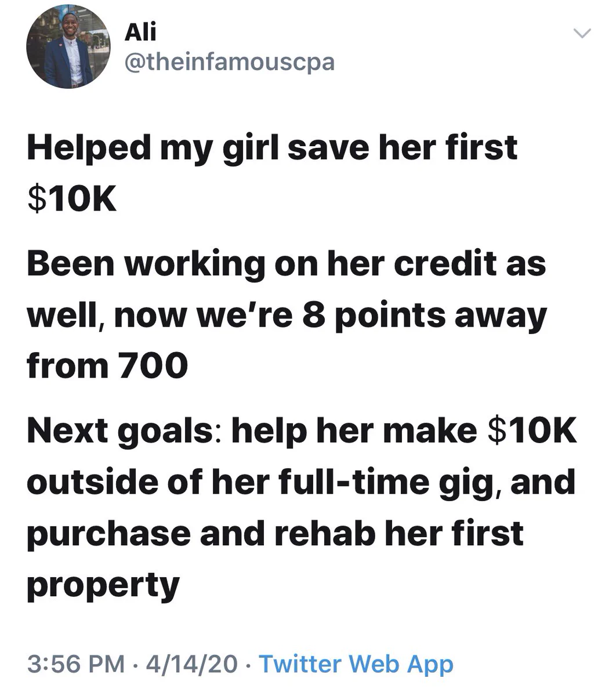Open the Twitter Web App source link

pyautogui.click(x=356, y=664)
